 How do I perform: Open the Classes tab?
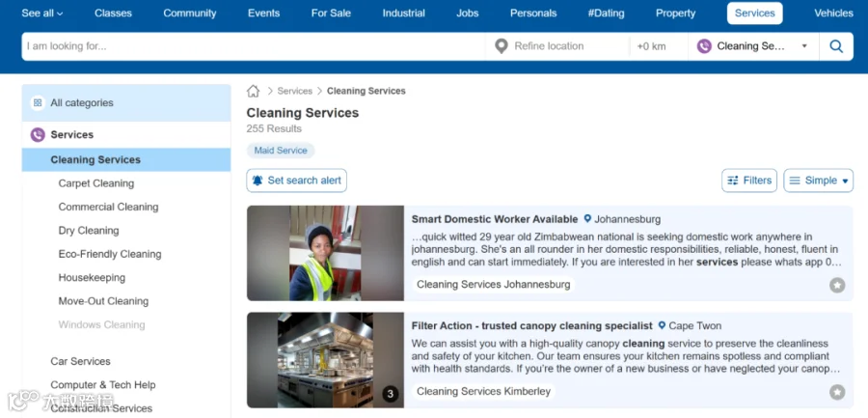[113, 14]
